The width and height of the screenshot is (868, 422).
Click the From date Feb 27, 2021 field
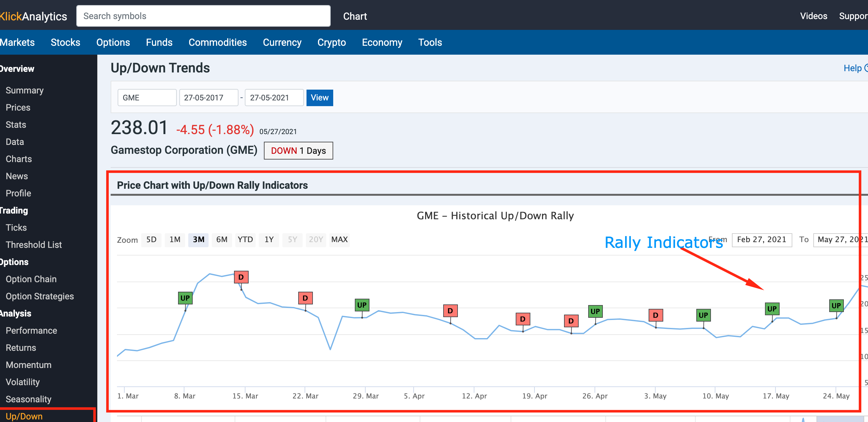tap(761, 240)
